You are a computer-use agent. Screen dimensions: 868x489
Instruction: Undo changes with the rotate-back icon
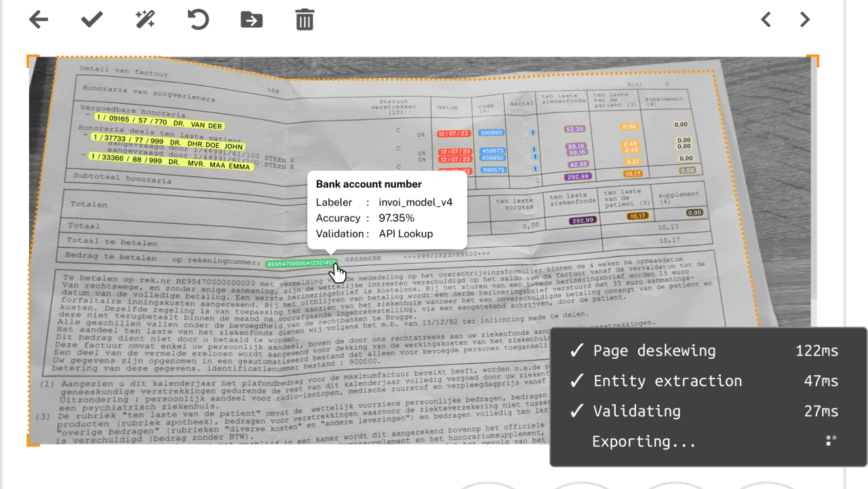pyautogui.click(x=197, y=19)
